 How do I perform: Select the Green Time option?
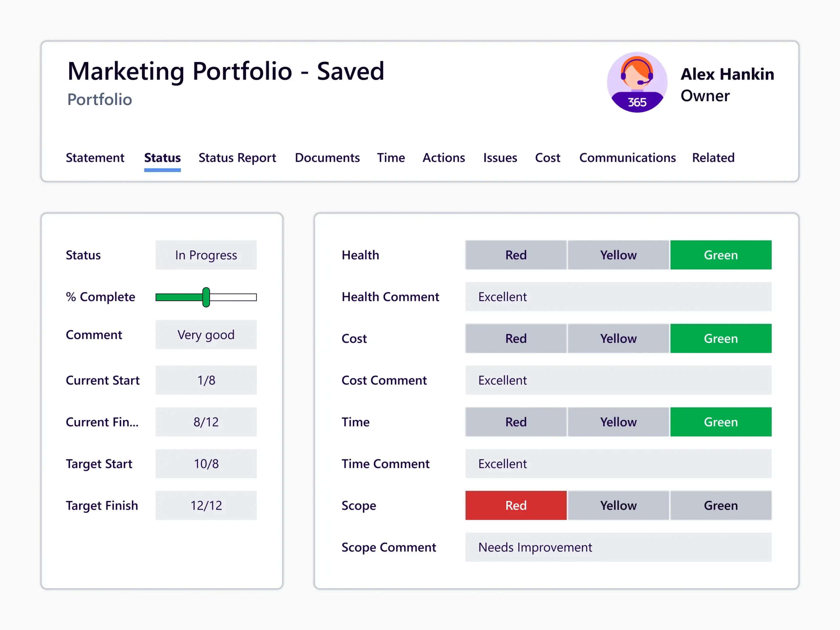point(720,422)
